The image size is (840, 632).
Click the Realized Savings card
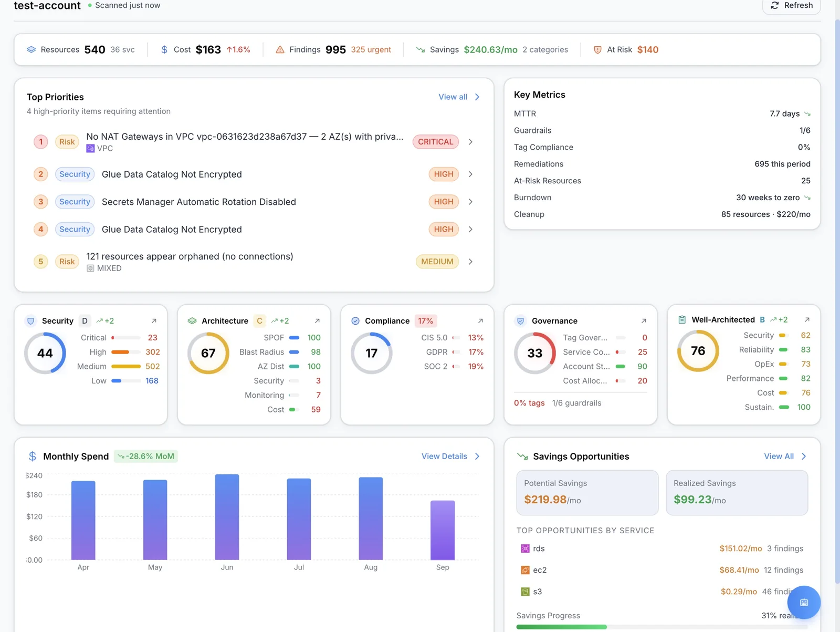coord(737,493)
